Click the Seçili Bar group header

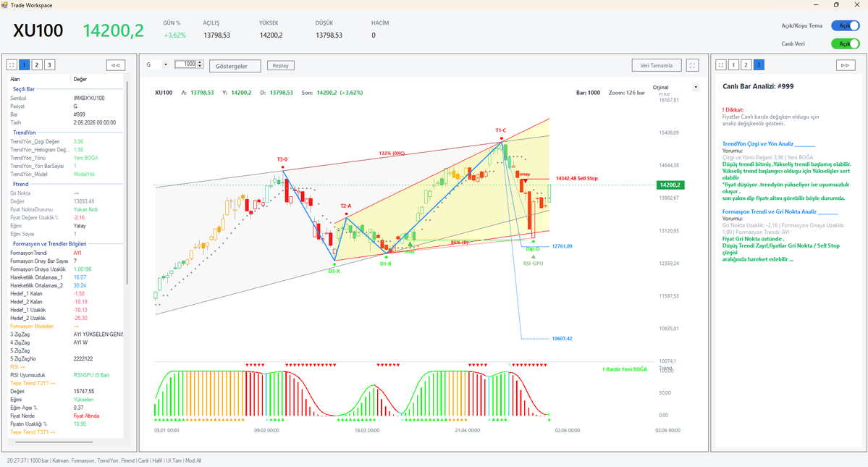[24, 89]
